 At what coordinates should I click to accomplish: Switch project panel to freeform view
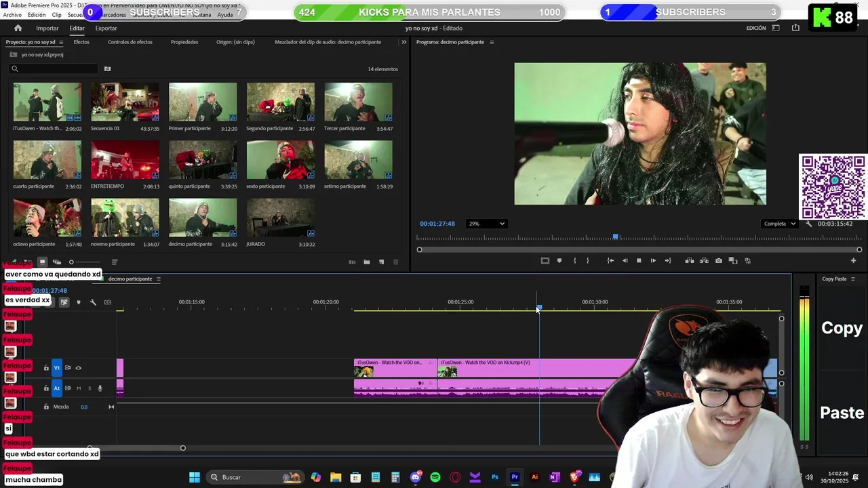pos(57,262)
